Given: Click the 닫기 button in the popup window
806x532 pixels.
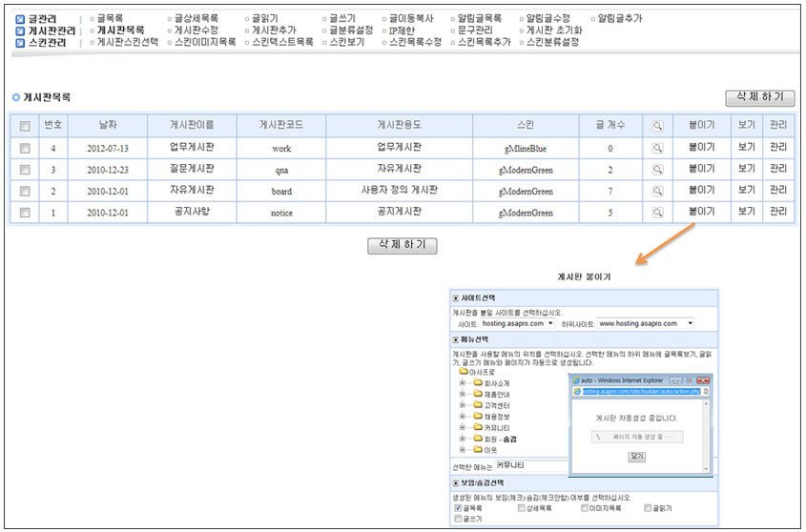Looking at the screenshot, I should coord(636,457).
